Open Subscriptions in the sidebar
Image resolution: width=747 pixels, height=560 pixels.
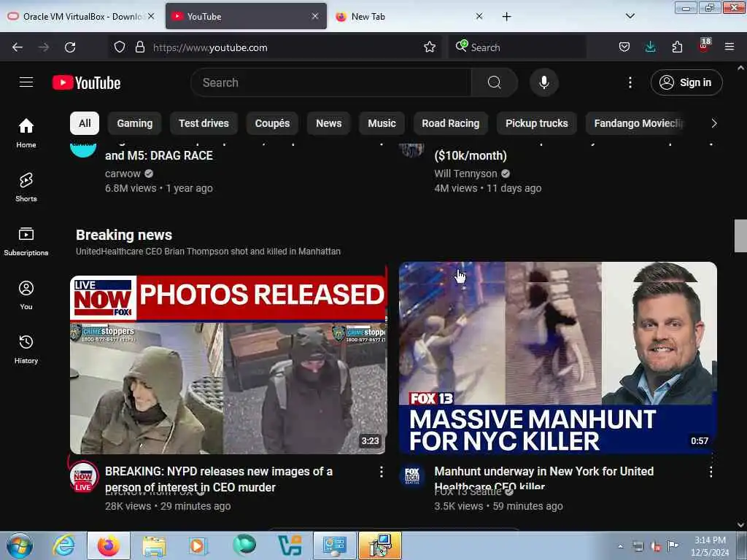coord(26,241)
